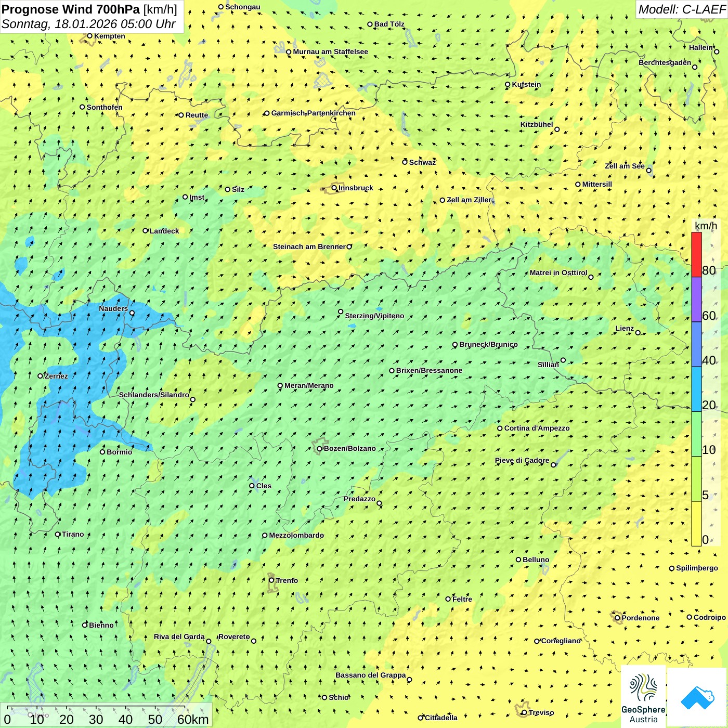Click the Zell am See marker

tap(648, 171)
